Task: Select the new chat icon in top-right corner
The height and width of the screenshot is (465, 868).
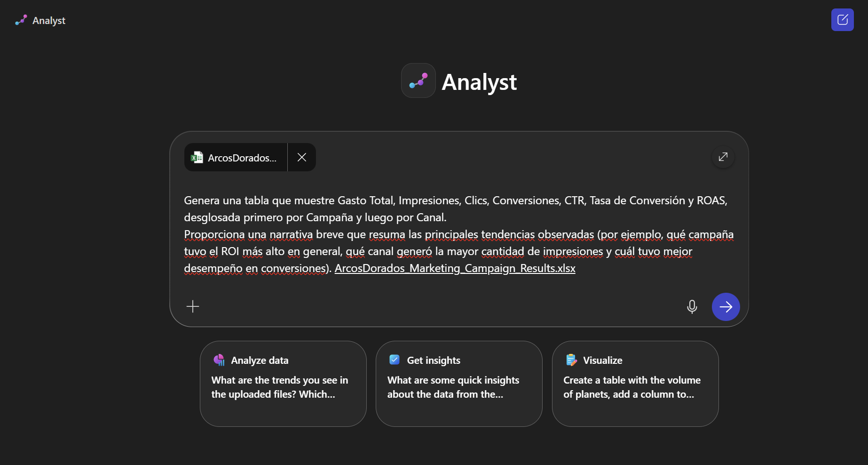Action: click(842, 20)
